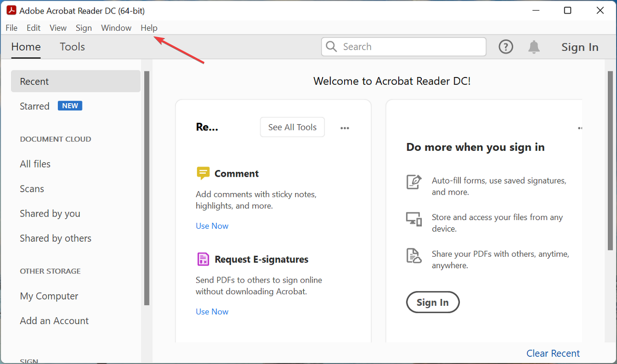Click the Welcome to Acrobat Reader DC heading
The image size is (617, 364).
point(392,81)
